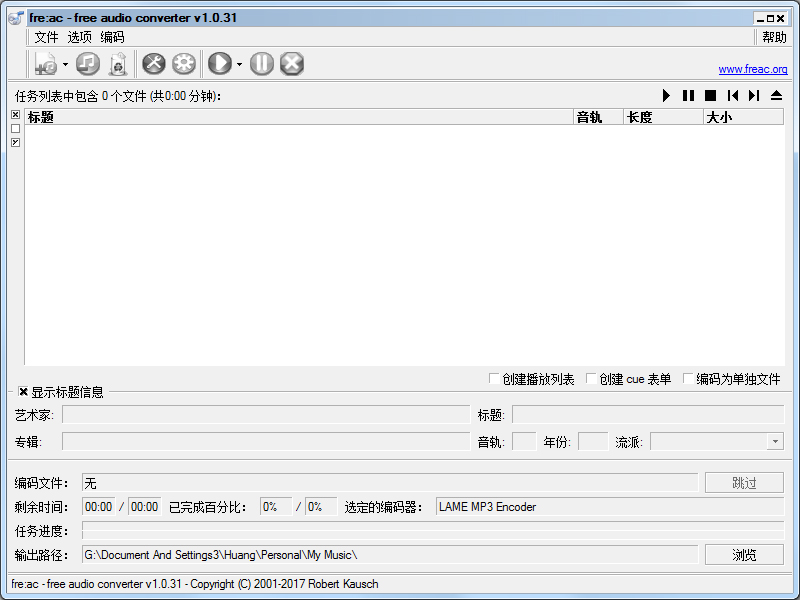Visit the www.freac.org link

pyautogui.click(x=752, y=69)
